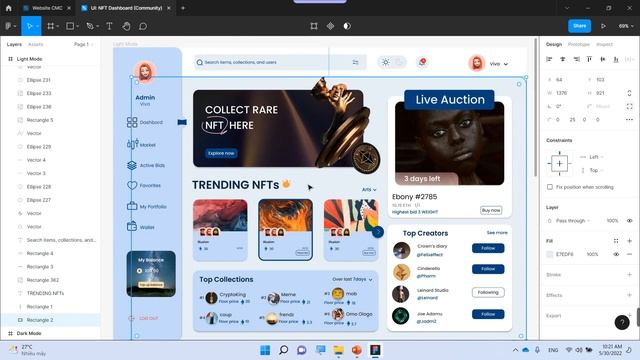The image size is (640, 360).
Task: Click the fill color swatch E7EDF8
Action: (549, 254)
